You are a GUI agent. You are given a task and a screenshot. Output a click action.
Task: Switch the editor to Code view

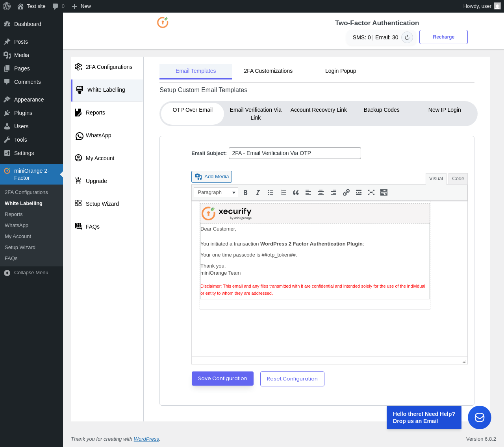point(458,179)
